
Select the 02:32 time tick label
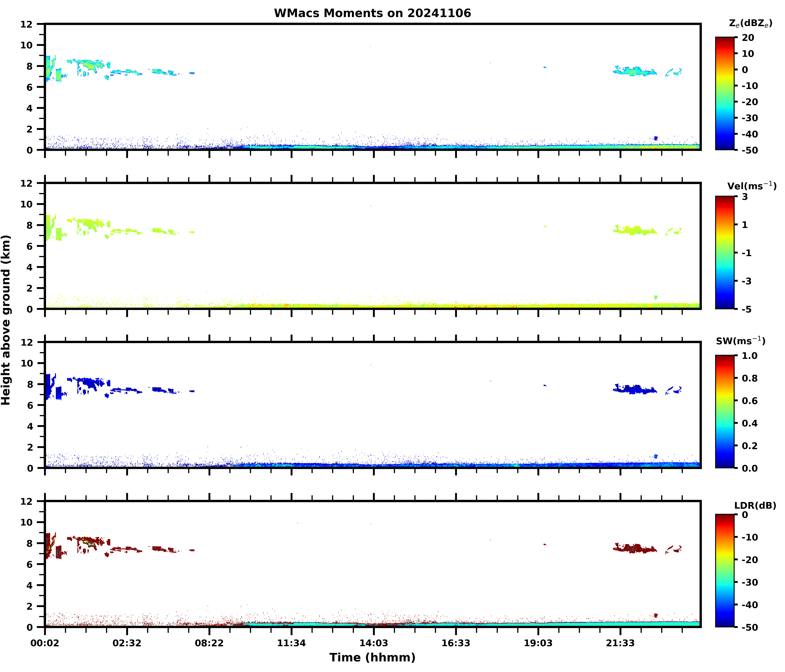pyautogui.click(x=127, y=643)
